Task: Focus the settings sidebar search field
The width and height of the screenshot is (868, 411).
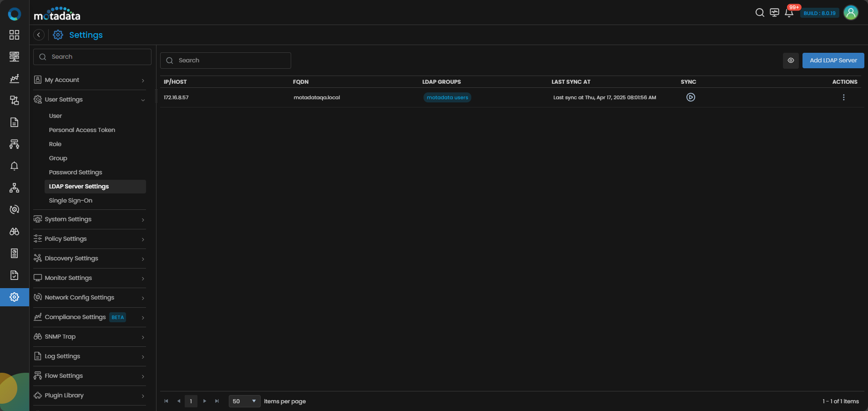Action: pyautogui.click(x=92, y=57)
